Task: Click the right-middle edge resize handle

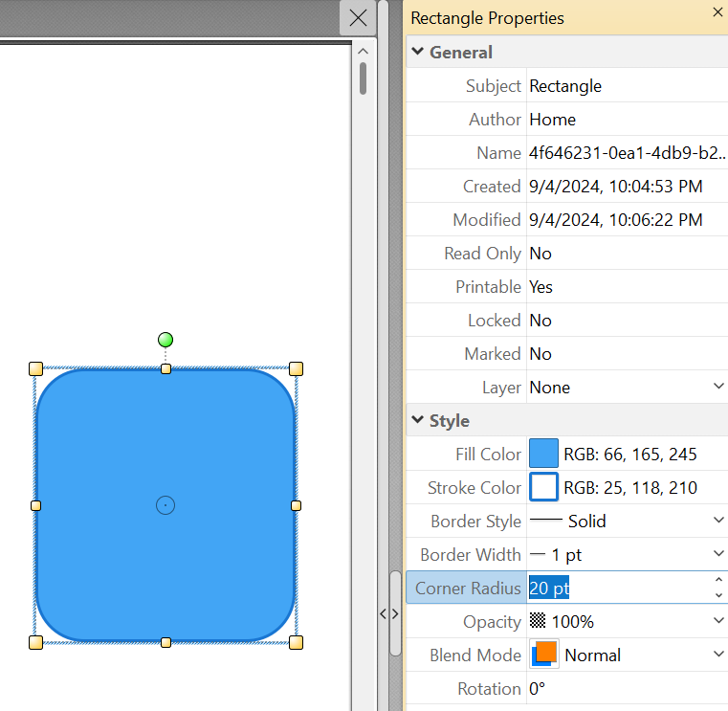Action: [296, 505]
